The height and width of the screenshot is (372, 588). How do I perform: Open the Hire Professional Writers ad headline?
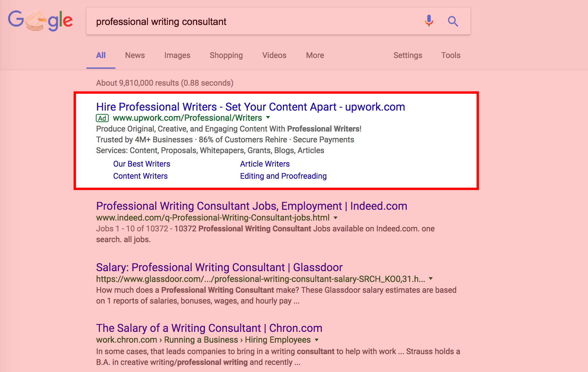[250, 107]
